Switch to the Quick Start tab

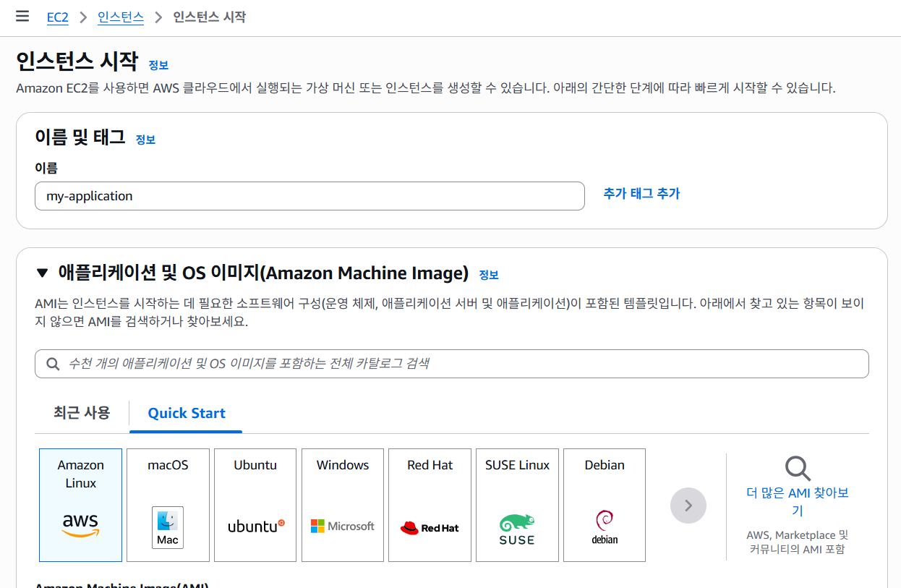pos(187,413)
